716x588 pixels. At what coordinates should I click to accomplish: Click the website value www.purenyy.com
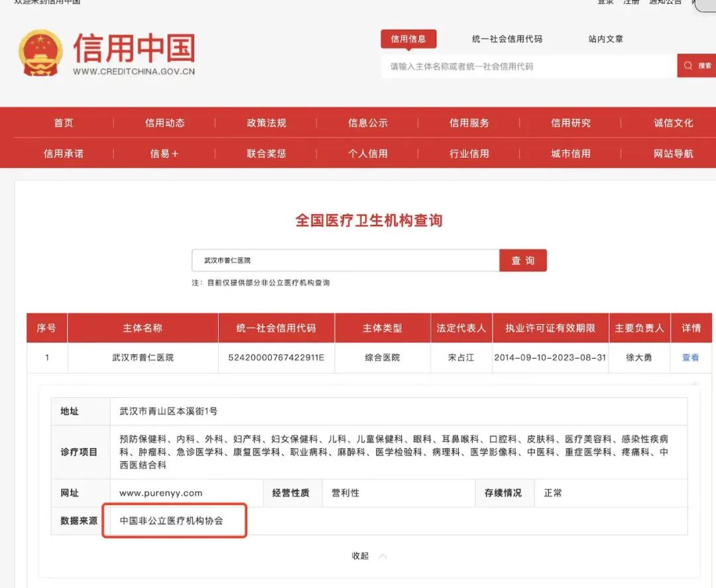tap(160, 493)
